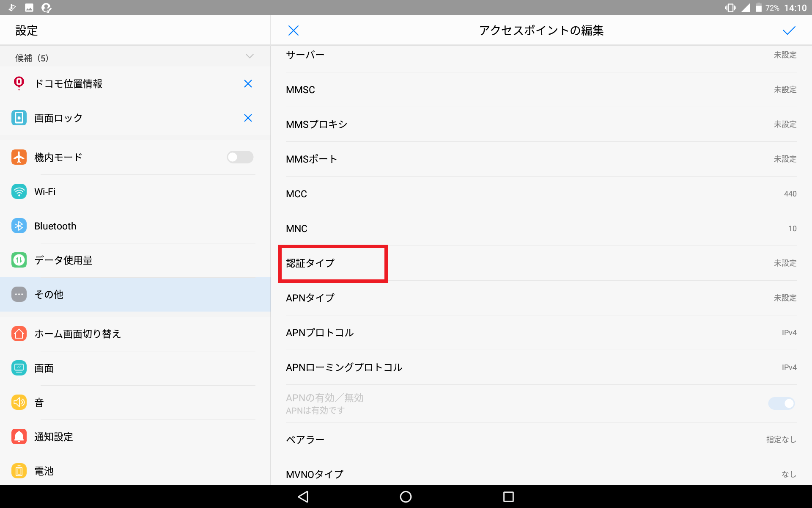Viewport: 812px width, 508px height.
Task: Open MVNOタイプ selection
Action: 541,472
